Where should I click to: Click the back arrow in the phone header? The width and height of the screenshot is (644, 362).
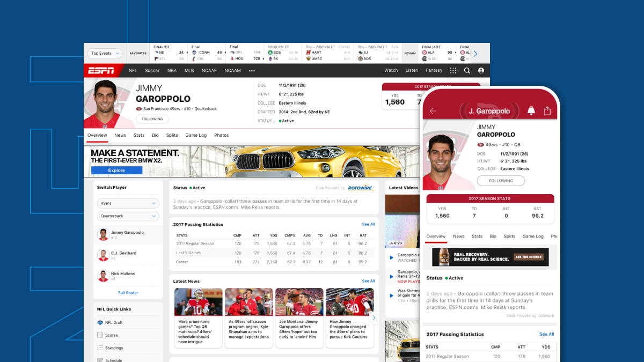tap(433, 111)
